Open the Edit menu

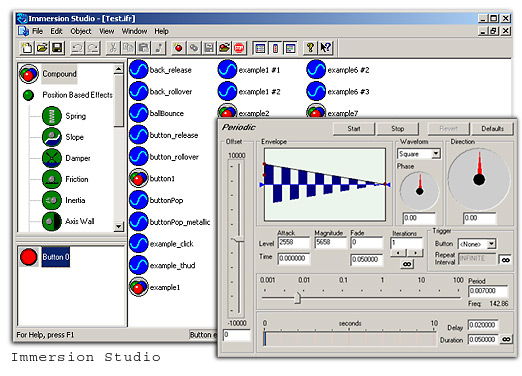coord(56,31)
